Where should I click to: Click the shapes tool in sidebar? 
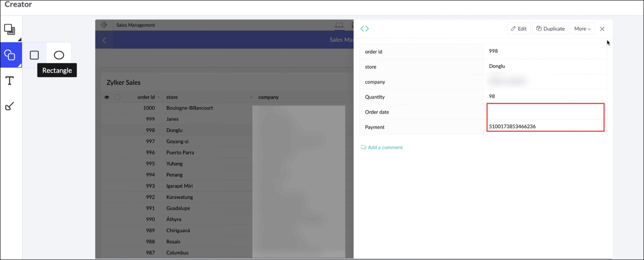(10, 55)
